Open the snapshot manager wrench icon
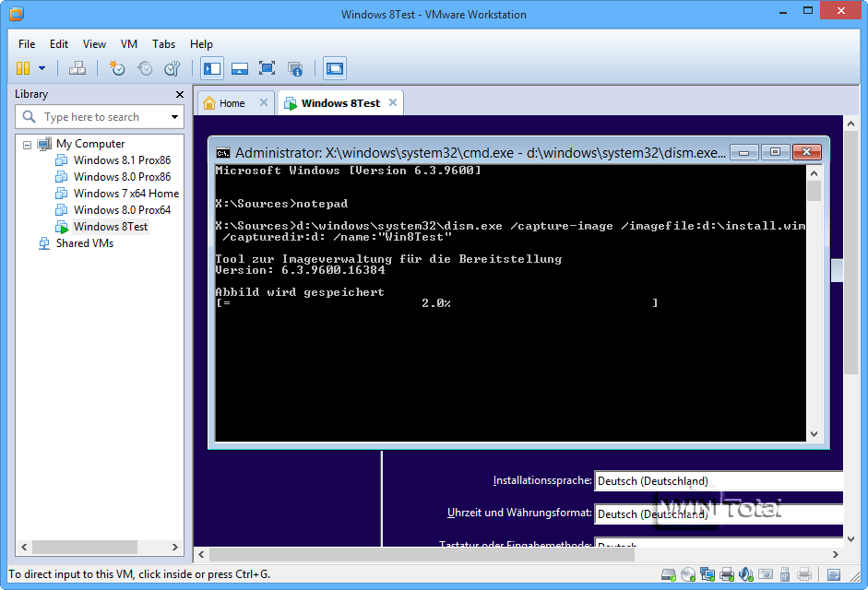868x590 pixels. coord(172,68)
